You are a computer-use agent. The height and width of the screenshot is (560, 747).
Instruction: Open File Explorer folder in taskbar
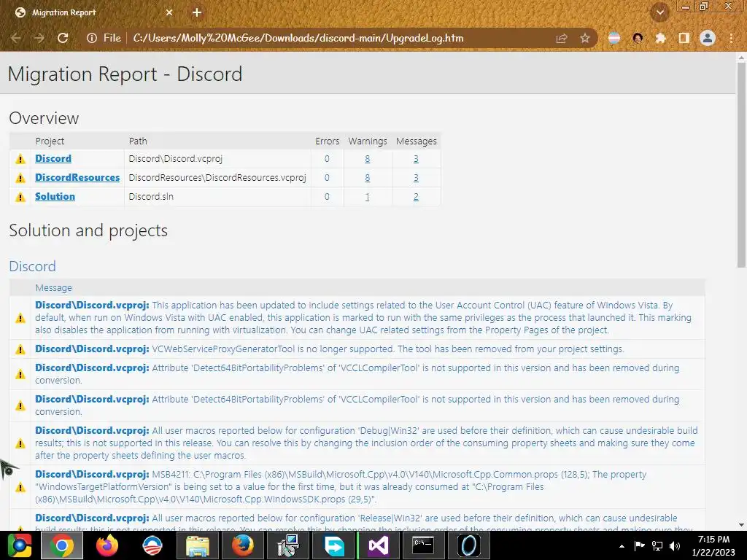tap(198, 545)
